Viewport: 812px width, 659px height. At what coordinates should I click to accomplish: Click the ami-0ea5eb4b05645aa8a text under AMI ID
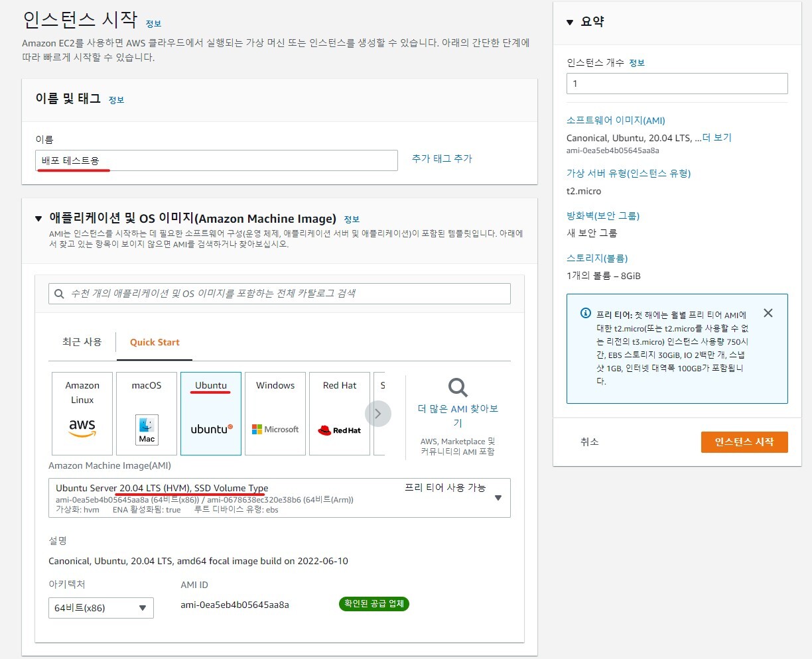[x=235, y=605]
